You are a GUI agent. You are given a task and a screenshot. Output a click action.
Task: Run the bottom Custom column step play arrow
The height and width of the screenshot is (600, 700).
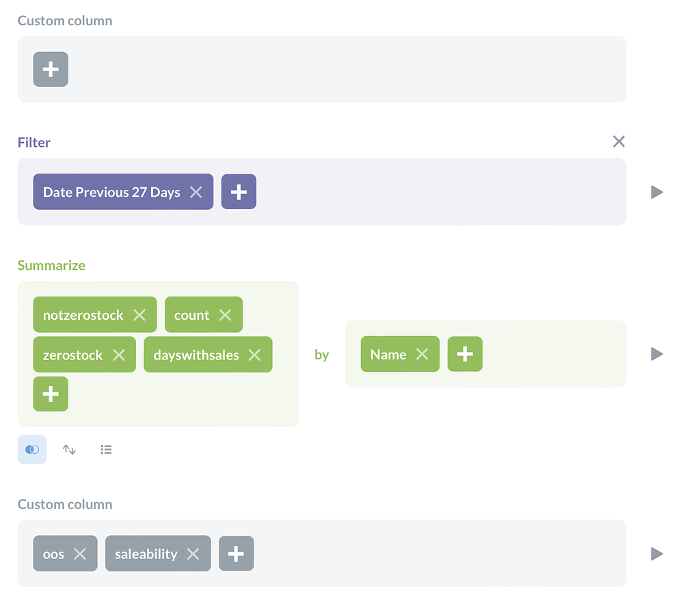click(x=656, y=554)
